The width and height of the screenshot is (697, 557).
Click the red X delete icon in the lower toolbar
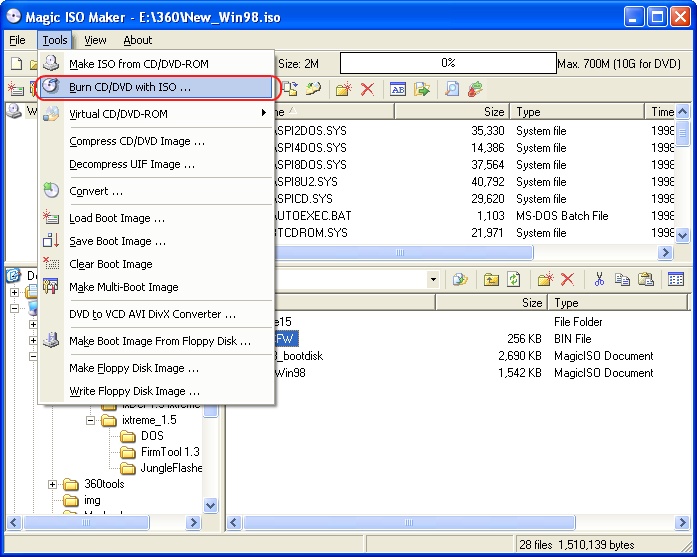(567, 280)
